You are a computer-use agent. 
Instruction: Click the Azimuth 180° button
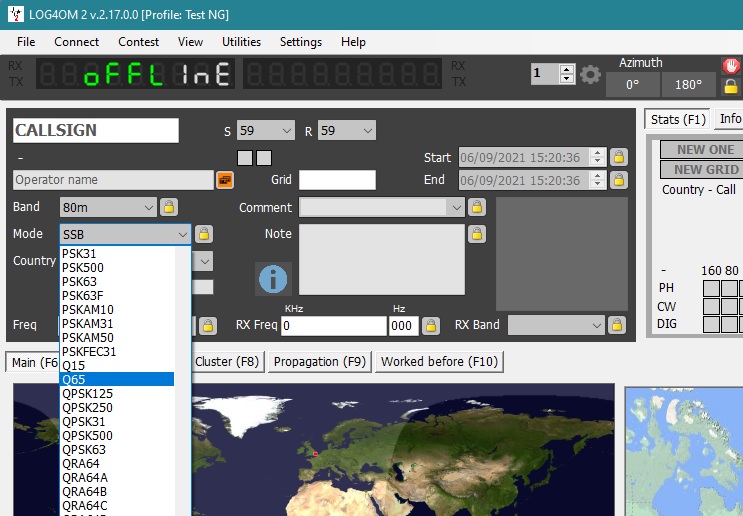[689, 85]
